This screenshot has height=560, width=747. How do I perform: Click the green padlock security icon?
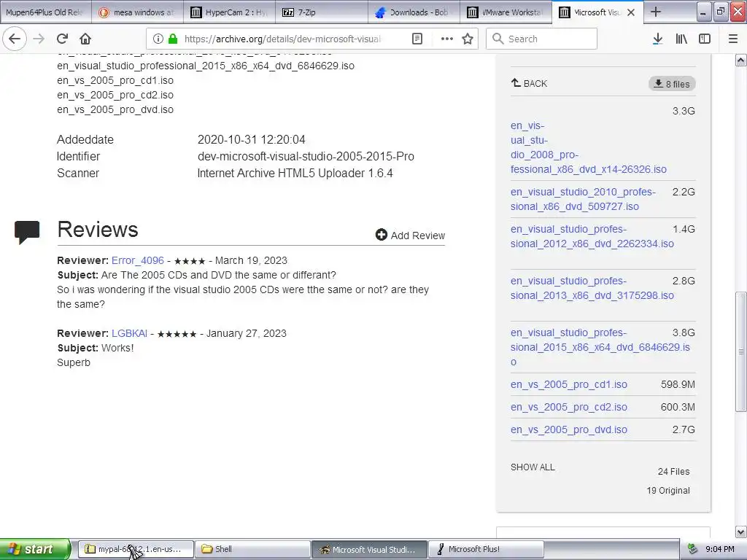coord(173,39)
